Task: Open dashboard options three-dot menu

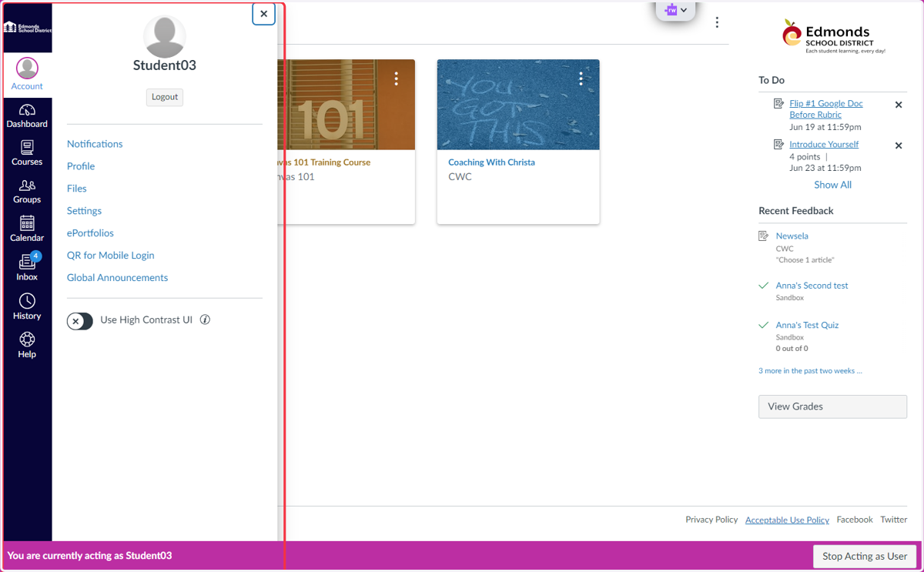Action: [717, 22]
